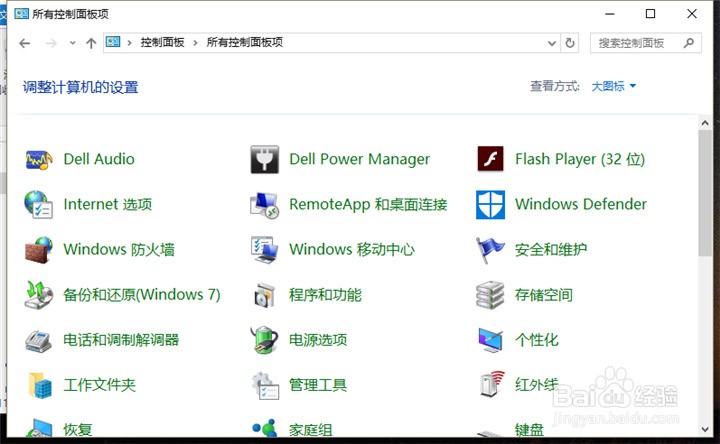Click the Windows Defender label
The width and height of the screenshot is (720, 444).
581,204
